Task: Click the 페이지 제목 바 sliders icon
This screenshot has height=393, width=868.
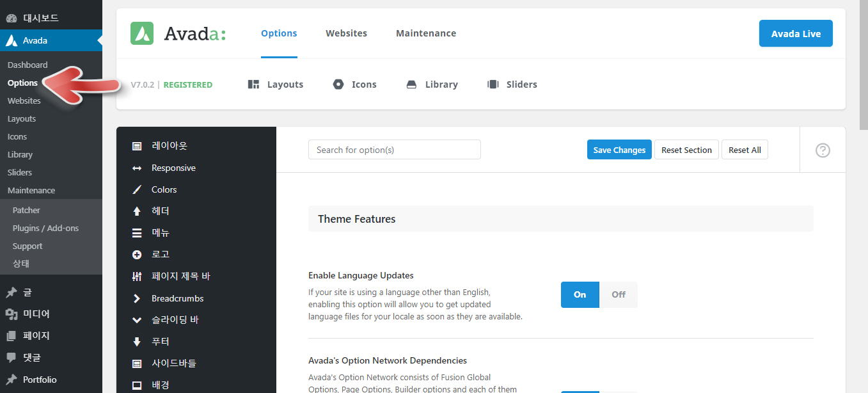Action: point(137,277)
